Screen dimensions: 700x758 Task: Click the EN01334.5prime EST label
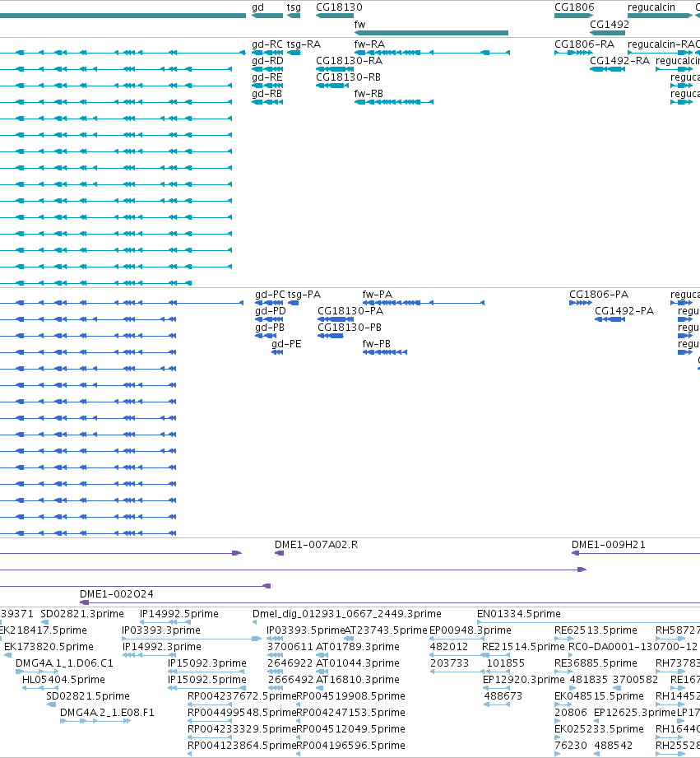point(519,614)
